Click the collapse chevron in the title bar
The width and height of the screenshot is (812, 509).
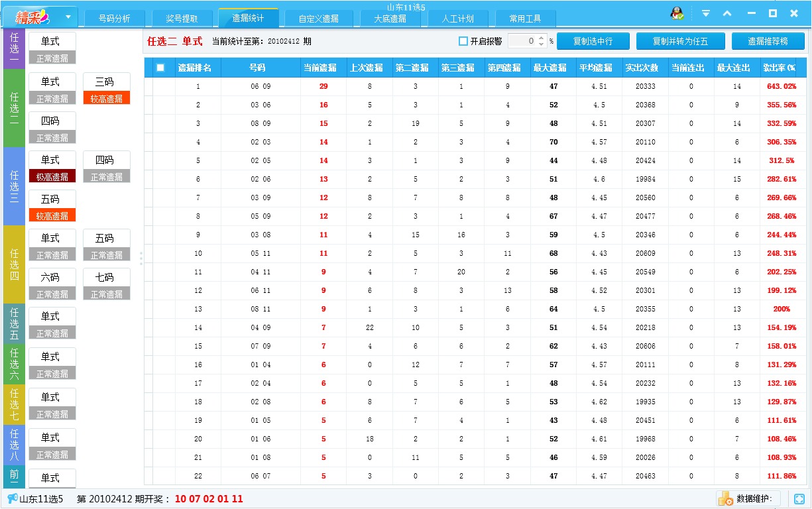[x=726, y=13]
